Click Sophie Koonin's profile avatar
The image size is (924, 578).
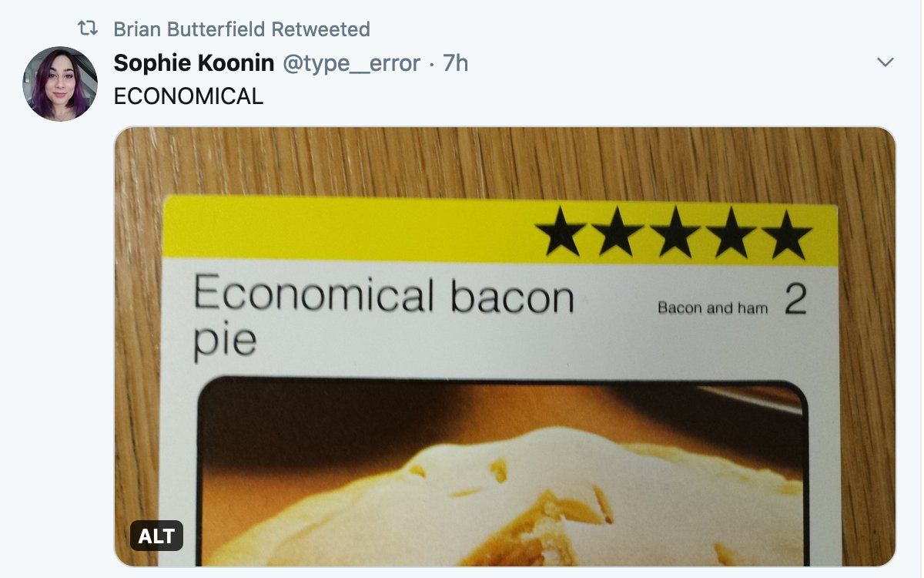(60, 84)
